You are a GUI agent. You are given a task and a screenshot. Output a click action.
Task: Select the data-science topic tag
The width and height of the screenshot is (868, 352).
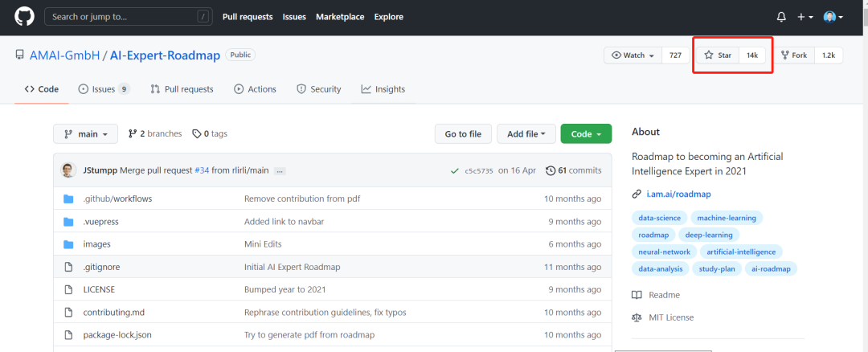tap(660, 218)
